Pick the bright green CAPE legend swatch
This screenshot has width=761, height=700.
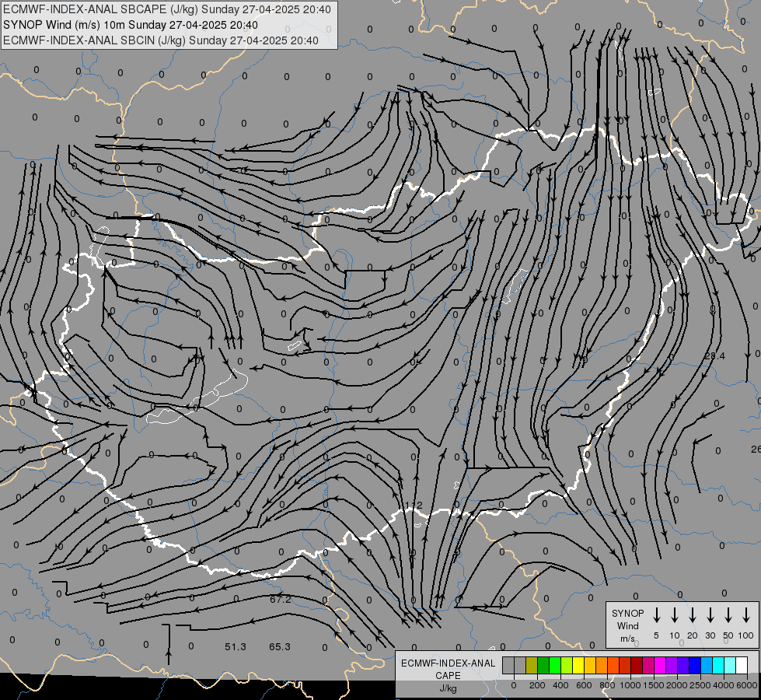click(555, 665)
